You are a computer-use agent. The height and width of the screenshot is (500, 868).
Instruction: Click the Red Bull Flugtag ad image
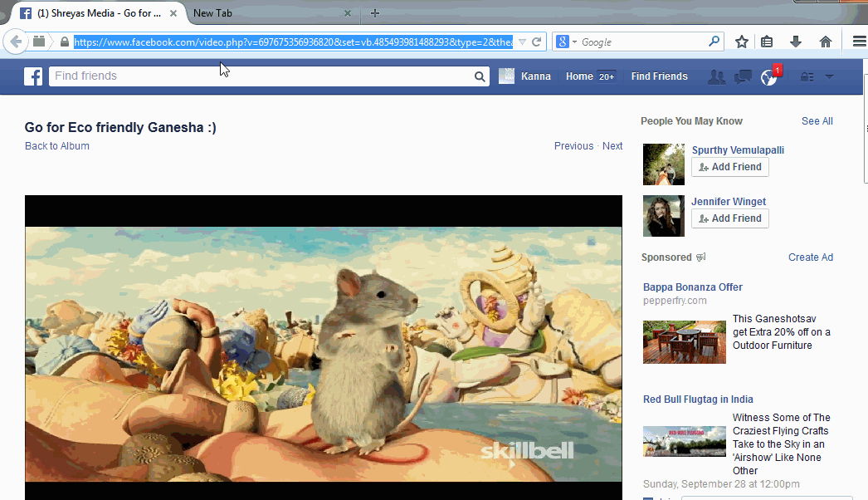(x=685, y=441)
